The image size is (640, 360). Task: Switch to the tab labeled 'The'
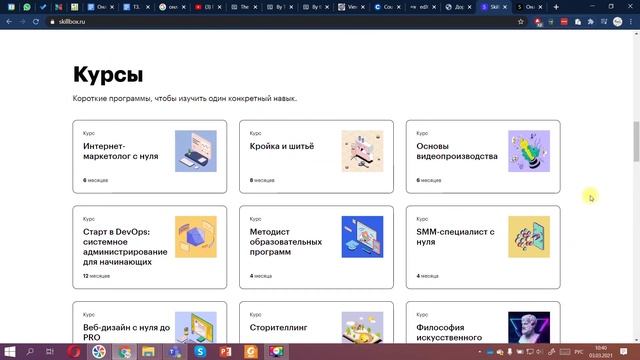(244, 7)
